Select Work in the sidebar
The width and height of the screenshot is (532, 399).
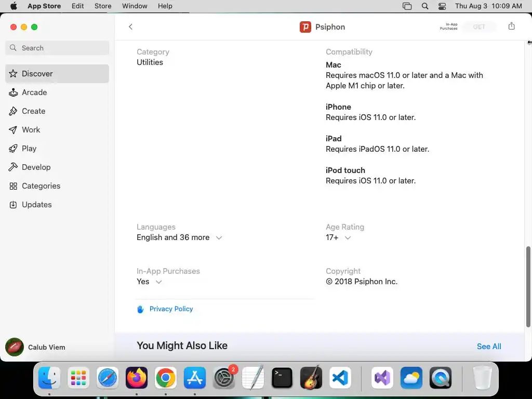click(x=57, y=129)
